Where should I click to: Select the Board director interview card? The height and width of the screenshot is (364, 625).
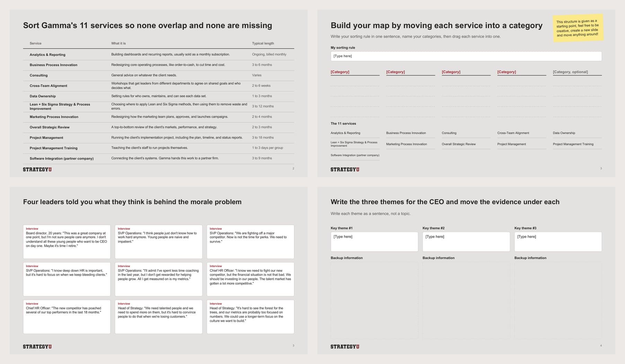(x=67, y=242)
